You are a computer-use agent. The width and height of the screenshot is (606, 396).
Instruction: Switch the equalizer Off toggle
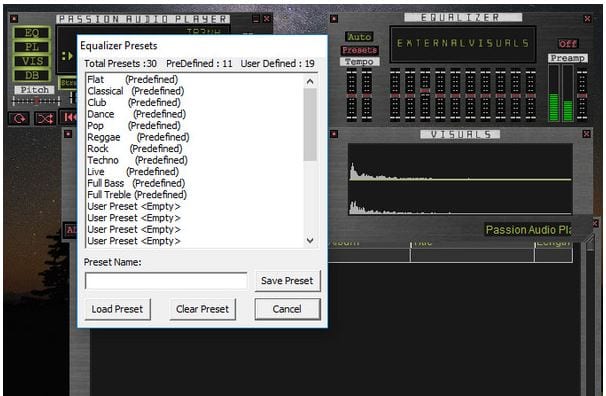point(567,44)
